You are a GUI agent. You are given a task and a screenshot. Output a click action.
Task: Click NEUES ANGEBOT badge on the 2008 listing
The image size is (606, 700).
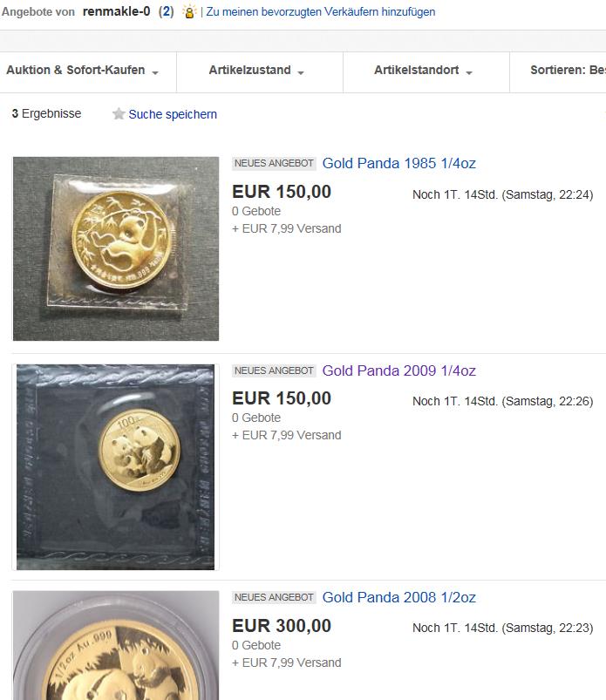pos(274,597)
